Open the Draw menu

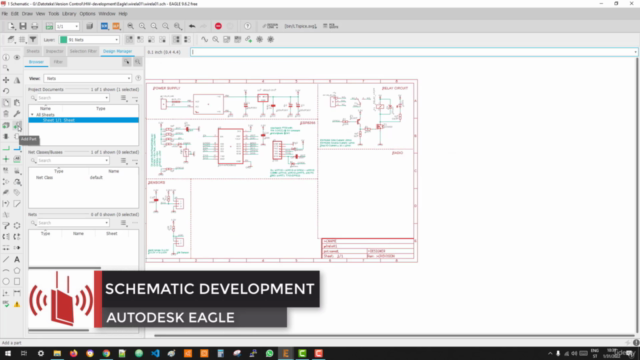[27, 13]
